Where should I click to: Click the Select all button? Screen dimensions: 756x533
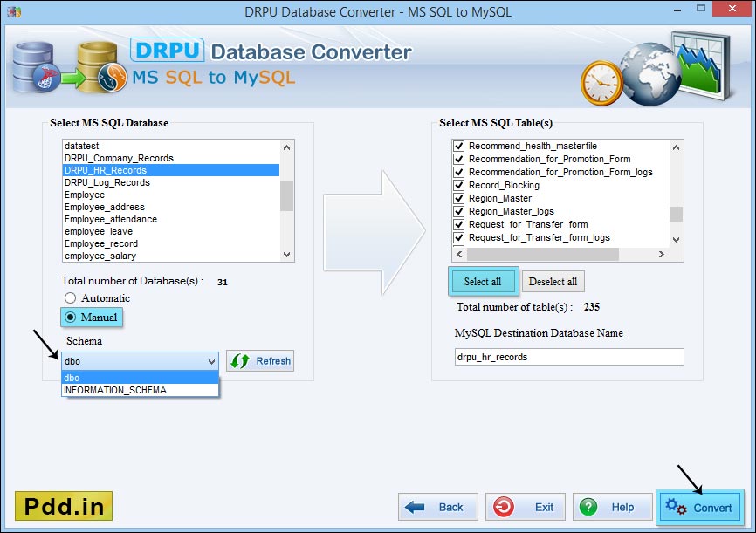coord(483,282)
